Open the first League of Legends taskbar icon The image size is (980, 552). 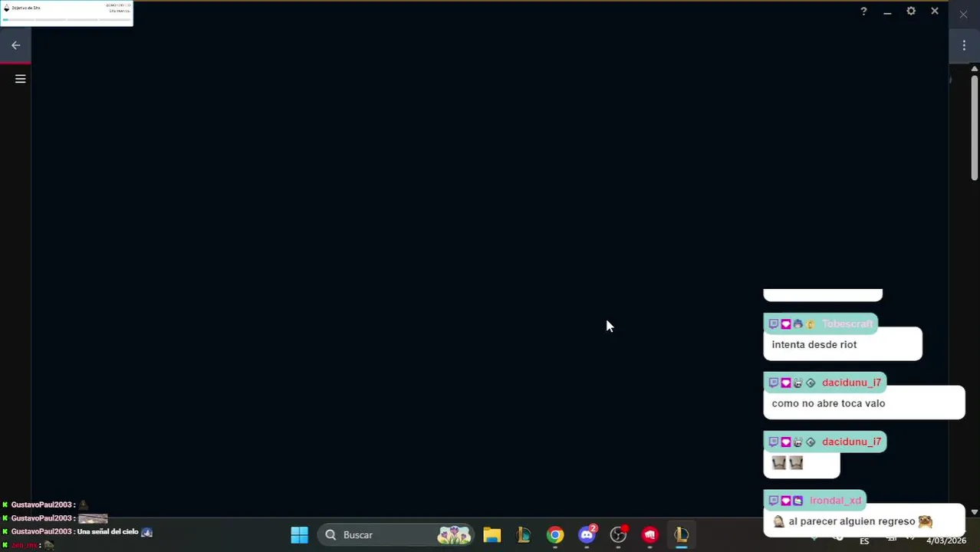tap(524, 535)
